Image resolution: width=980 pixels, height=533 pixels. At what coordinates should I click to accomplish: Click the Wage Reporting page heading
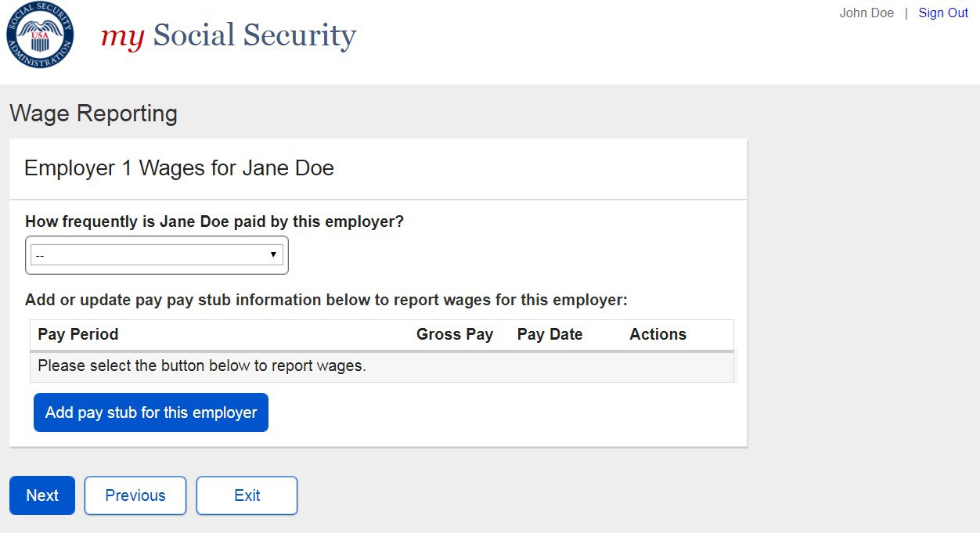(x=93, y=113)
